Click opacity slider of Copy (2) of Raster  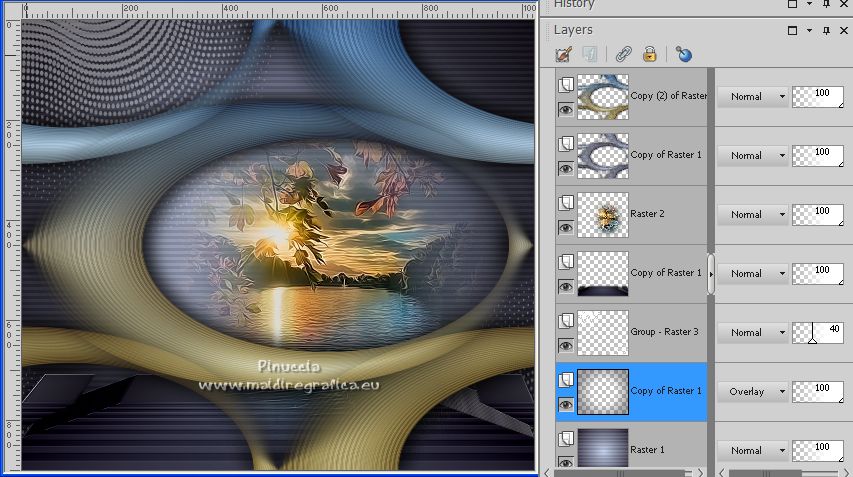818,97
